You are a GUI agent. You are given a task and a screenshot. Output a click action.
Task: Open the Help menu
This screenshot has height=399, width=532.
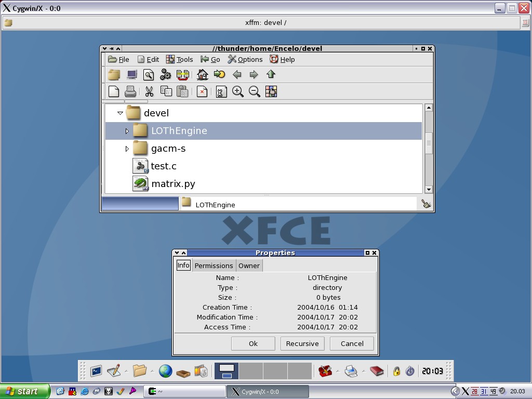tap(282, 59)
